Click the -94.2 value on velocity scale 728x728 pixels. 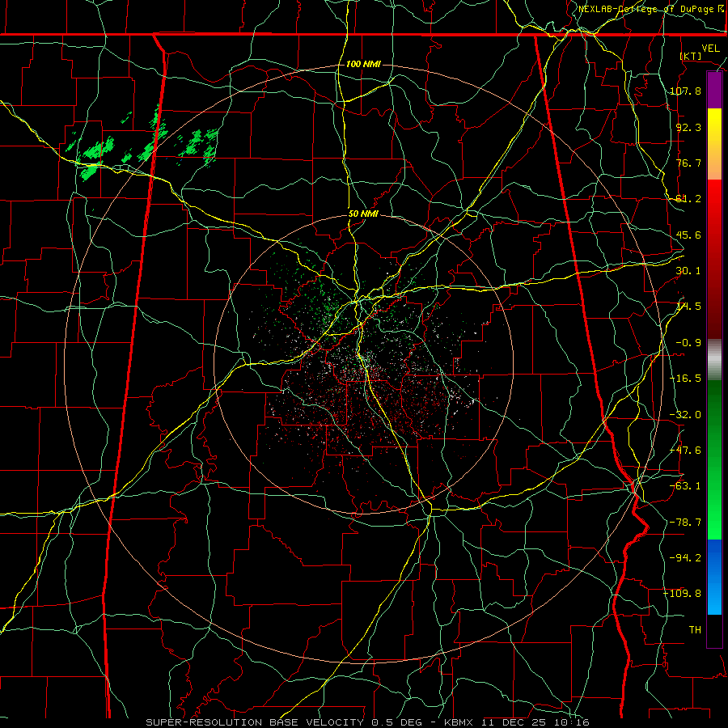[x=685, y=557]
